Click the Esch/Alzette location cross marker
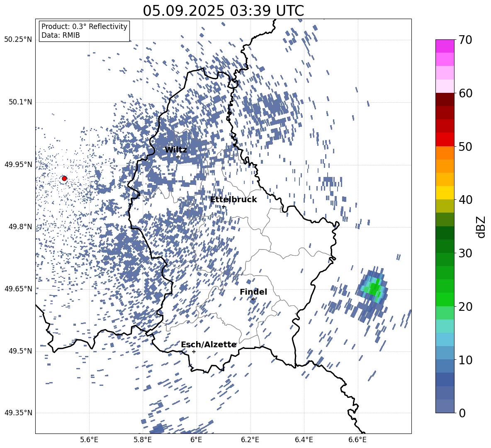 [x=194, y=351]
